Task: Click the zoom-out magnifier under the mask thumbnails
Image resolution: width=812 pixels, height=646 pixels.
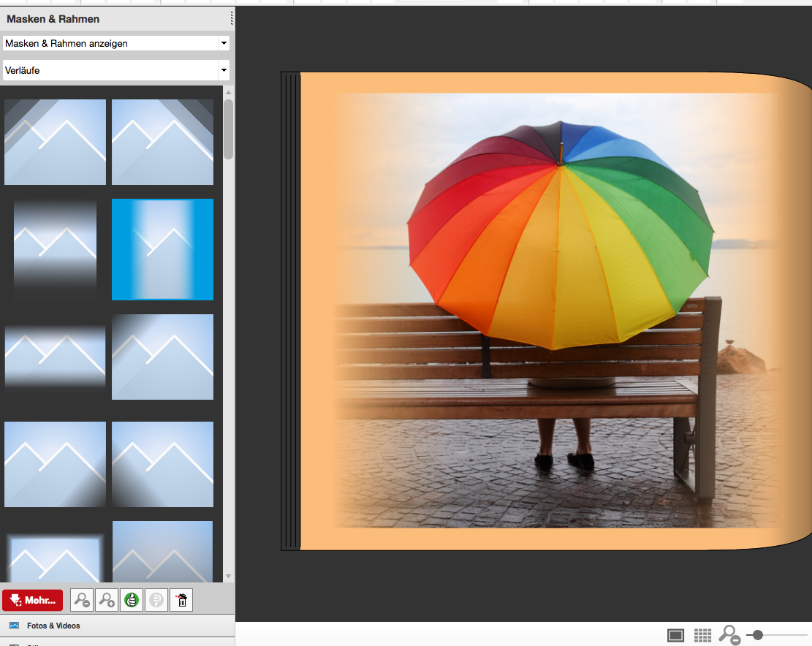Action: point(82,601)
